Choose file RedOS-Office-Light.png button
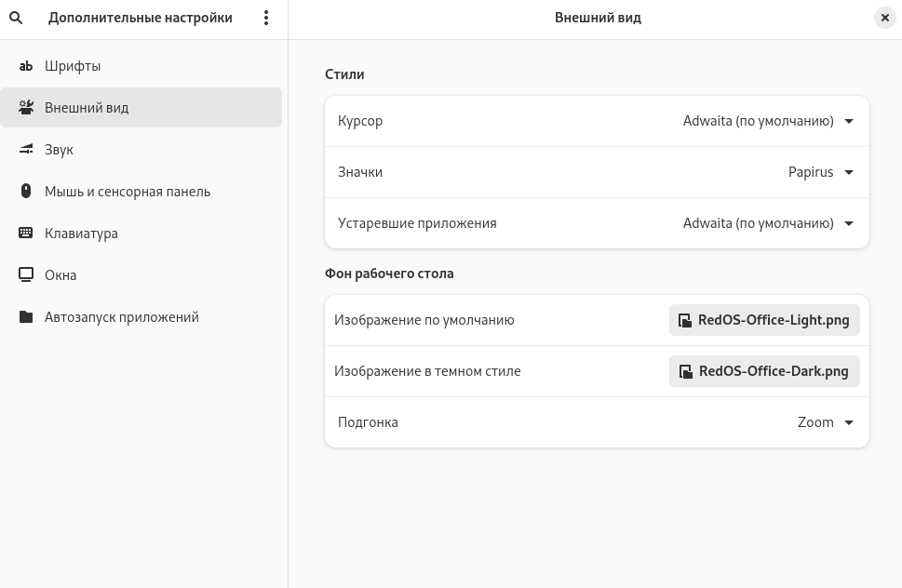The height and width of the screenshot is (588, 902). 764,320
